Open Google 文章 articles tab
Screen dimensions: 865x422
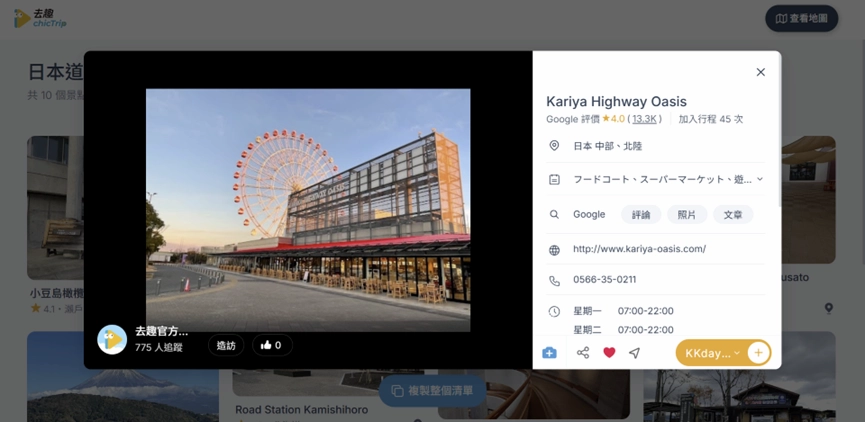[x=733, y=215]
